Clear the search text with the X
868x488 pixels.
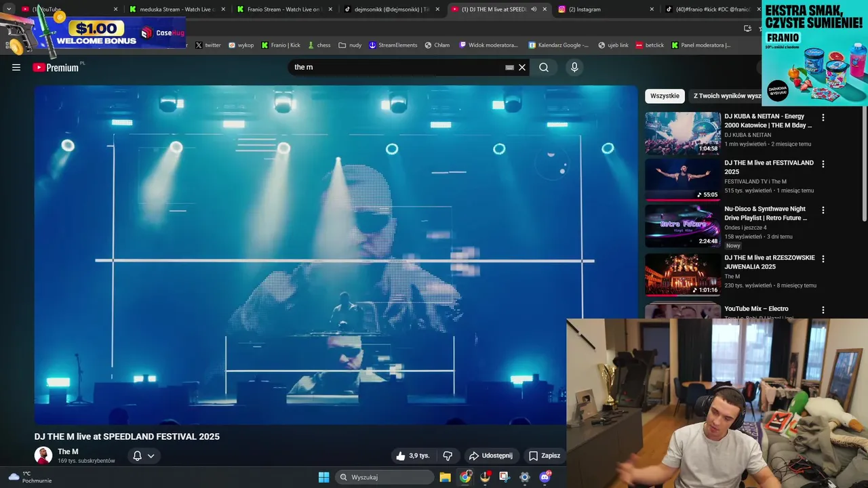[x=522, y=67]
